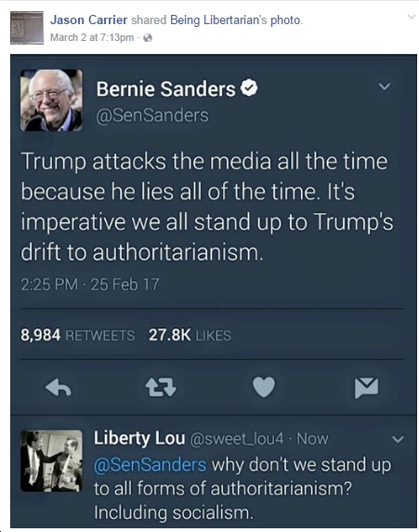
Task: Click the @SenSanders handle under Bernie Sanders
Action: 152,115
